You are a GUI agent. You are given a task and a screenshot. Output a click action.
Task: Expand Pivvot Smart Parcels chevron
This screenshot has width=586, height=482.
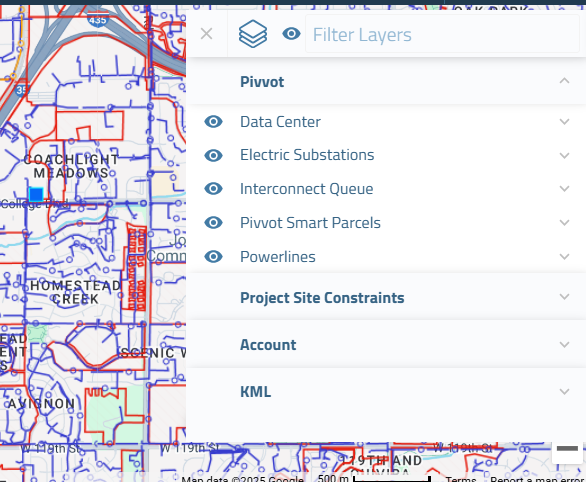click(x=564, y=223)
